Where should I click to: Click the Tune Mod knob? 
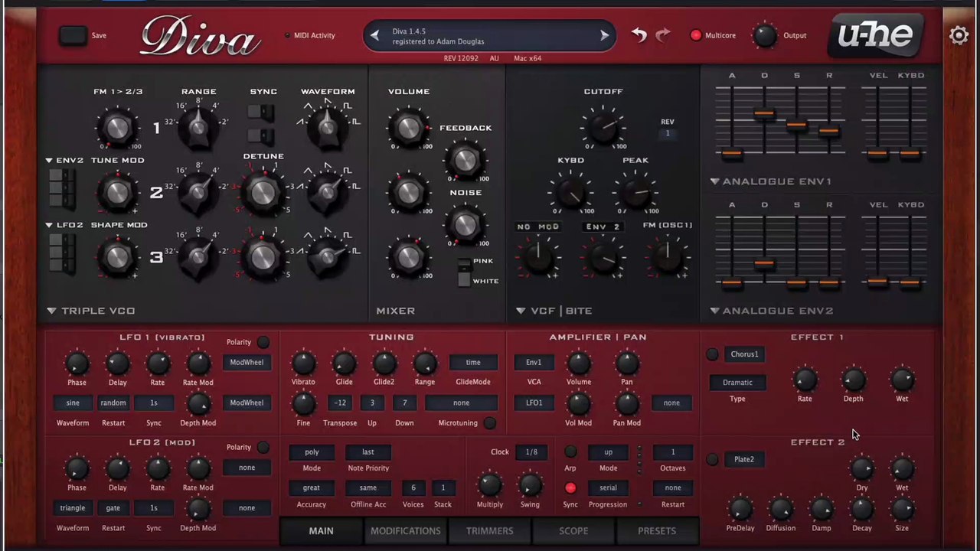pos(116,192)
